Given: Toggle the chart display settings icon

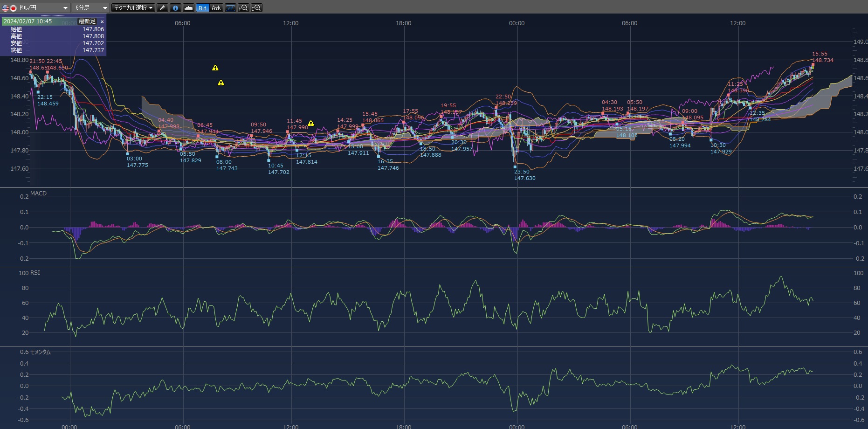Looking at the screenshot, I should coord(230,8).
